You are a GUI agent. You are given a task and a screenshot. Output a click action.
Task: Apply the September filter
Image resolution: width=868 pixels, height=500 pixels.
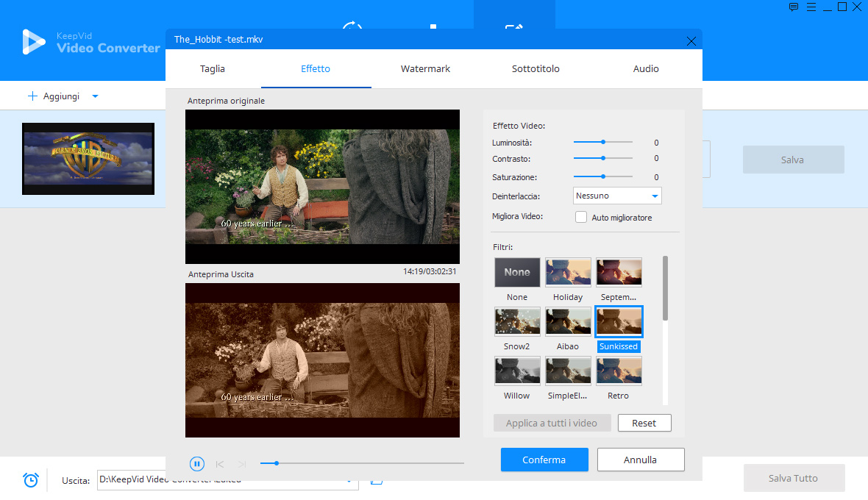[x=619, y=272]
